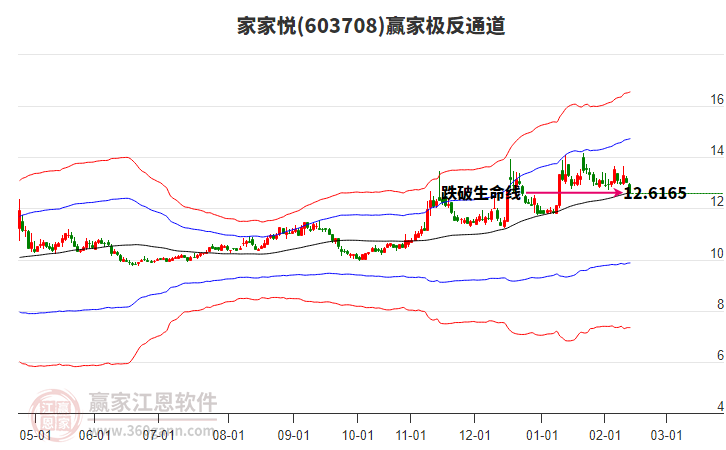The width and height of the screenshot is (726, 450).
Task: Click the 16 price axis label
Action: click(x=717, y=100)
